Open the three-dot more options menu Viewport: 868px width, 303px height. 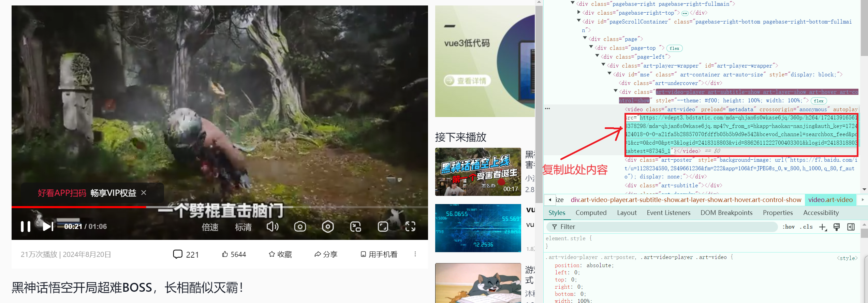pos(415,254)
